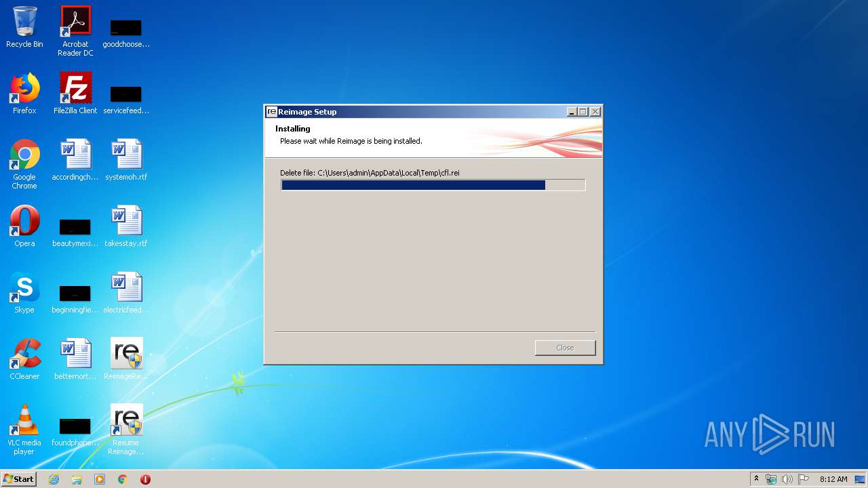The height and width of the screenshot is (488, 868).
Task: Open the Recycle Bin desktop icon
Action: point(24,28)
